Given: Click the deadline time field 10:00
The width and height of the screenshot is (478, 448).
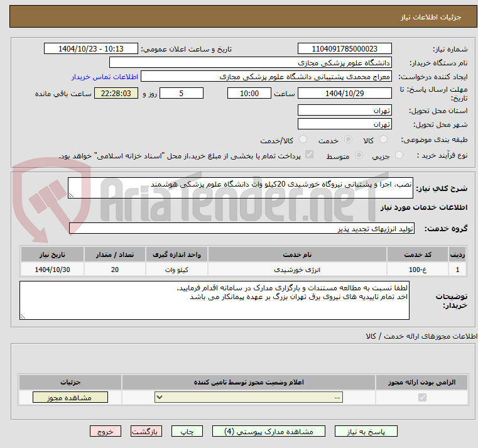Looking at the screenshot, I should [x=249, y=94].
